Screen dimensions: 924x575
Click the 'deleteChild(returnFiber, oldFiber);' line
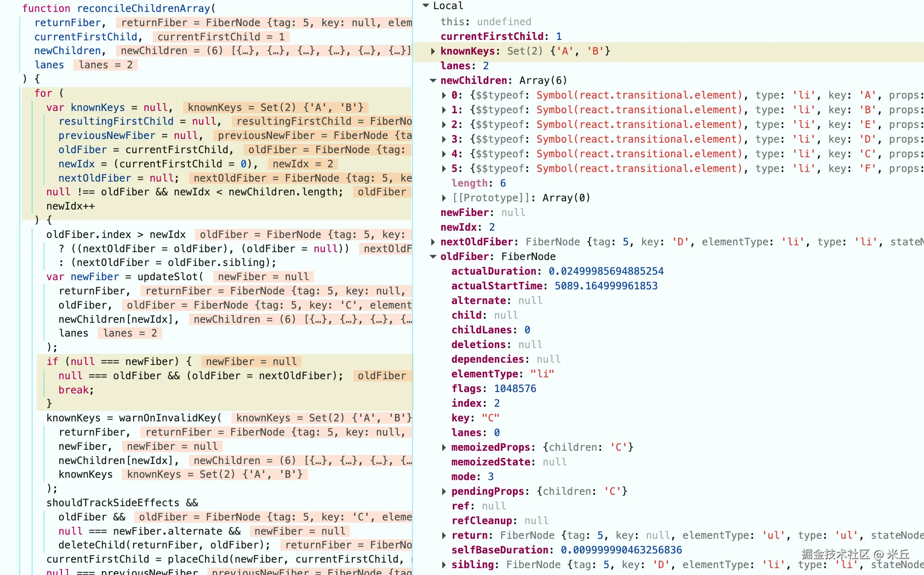point(164,545)
